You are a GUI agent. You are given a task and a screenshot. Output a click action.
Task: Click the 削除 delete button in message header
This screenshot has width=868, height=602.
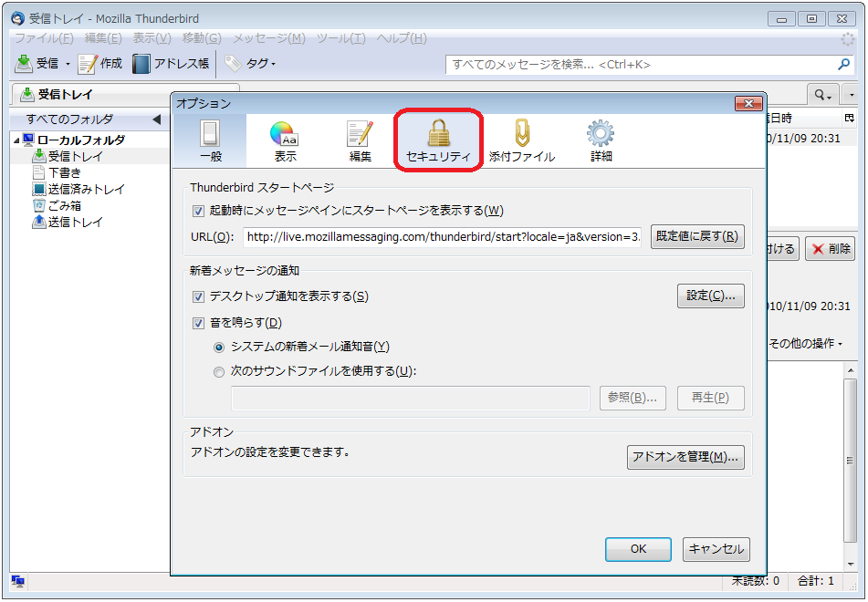(830, 249)
